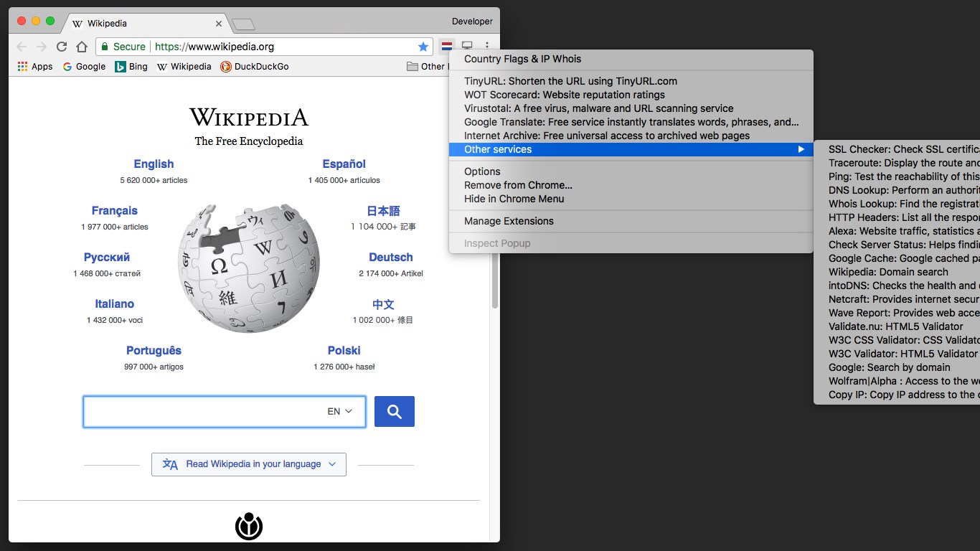
Task: Open the Italiano Wikipedia link
Action: click(x=115, y=304)
